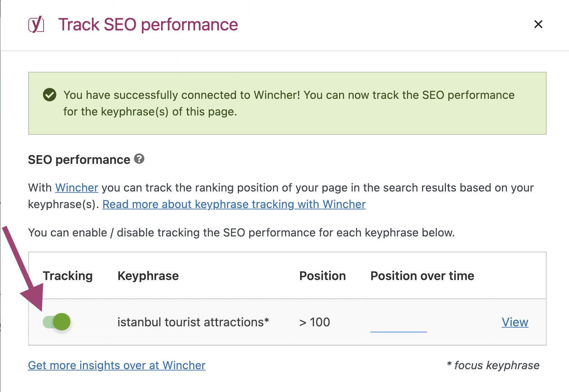Viewport: 569px width, 392px height.
Task: Click the Yoast logo icon
Action: [x=36, y=25]
